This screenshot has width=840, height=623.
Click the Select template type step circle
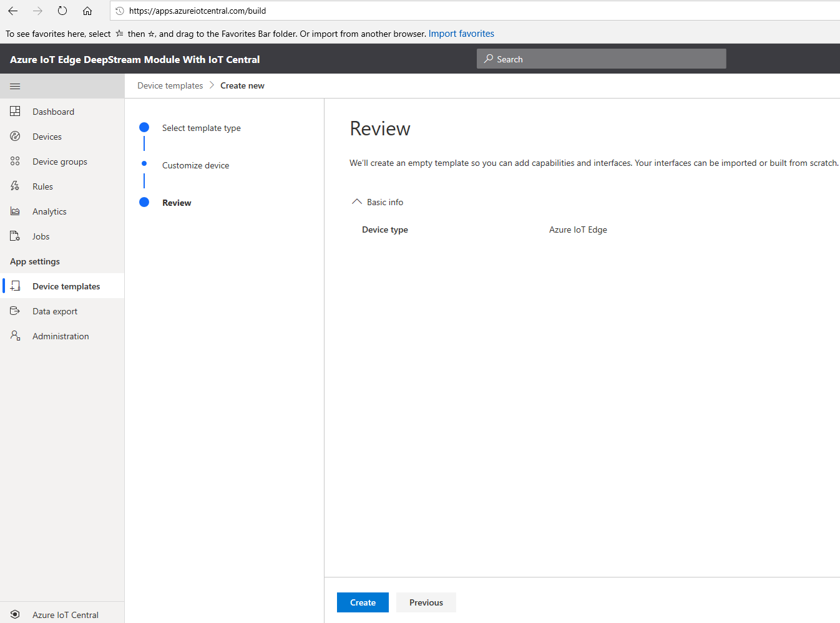coord(144,127)
